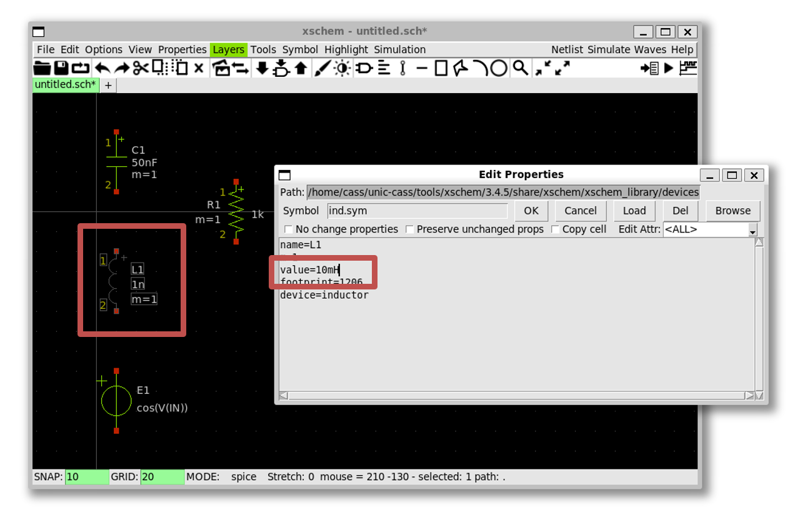Click the horizontal scrollbar in properties editor
The width and height of the screenshot is (810, 532).
(x=516, y=395)
